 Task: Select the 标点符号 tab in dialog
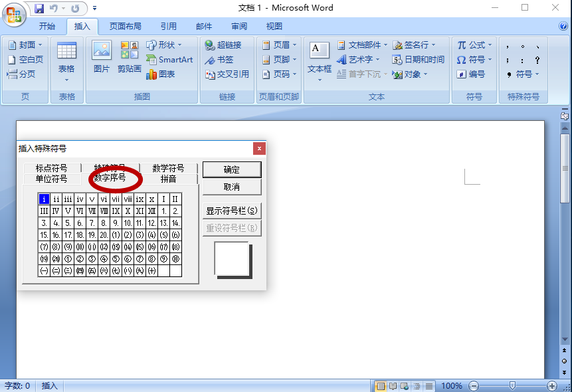coord(51,168)
